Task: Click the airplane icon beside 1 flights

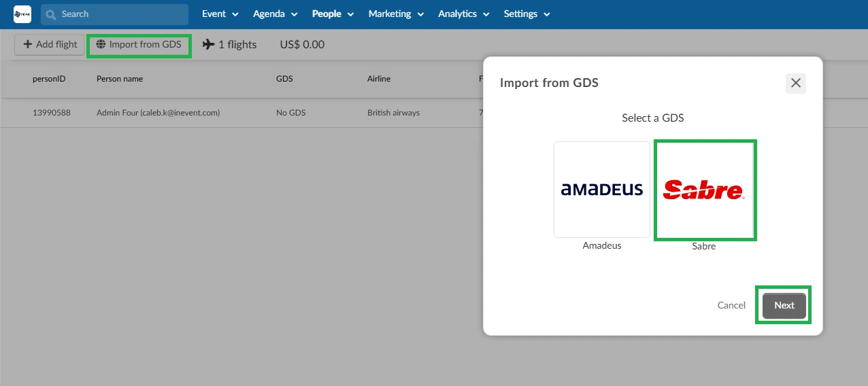Action: [208, 45]
